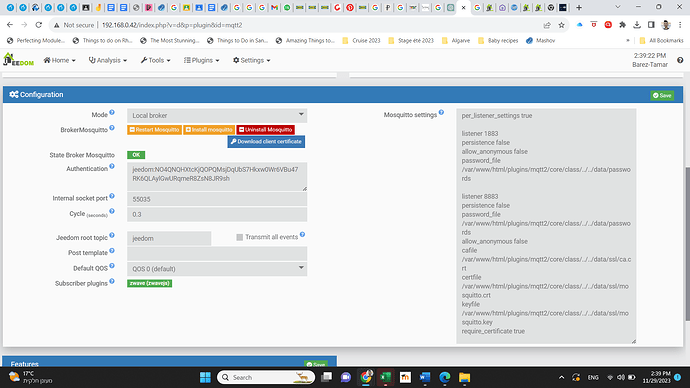The height and width of the screenshot is (388, 690).
Task: Save the Features panel
Action: tap(316, 364)
